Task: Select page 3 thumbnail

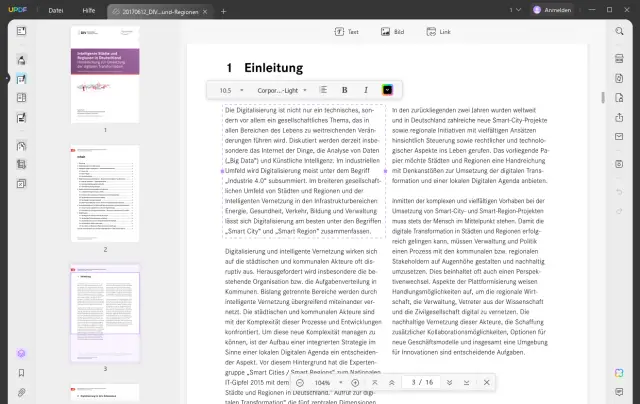Action: point(105,313)
